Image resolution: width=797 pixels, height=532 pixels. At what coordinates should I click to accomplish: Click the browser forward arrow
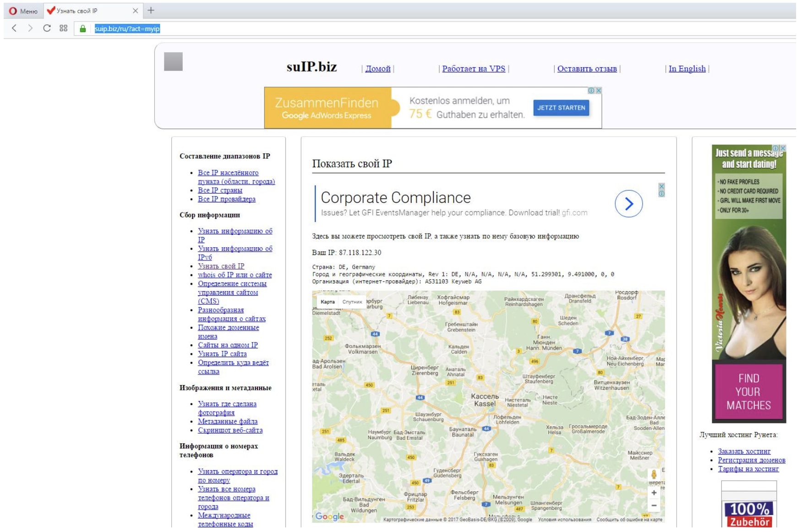[30, 28]
